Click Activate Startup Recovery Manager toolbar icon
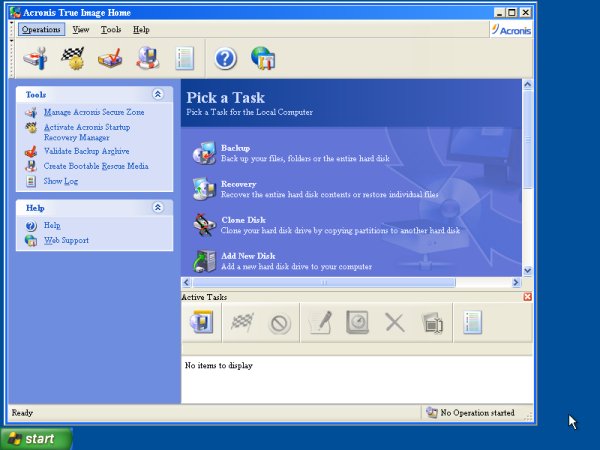Screen dimensions: 600x450 pos(73,59)
